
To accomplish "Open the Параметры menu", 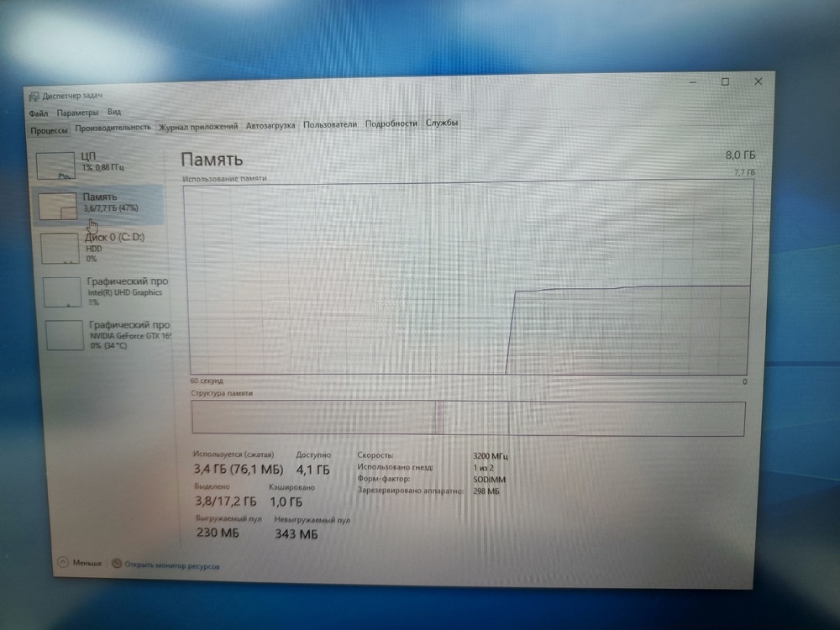I will pos(78,113).
